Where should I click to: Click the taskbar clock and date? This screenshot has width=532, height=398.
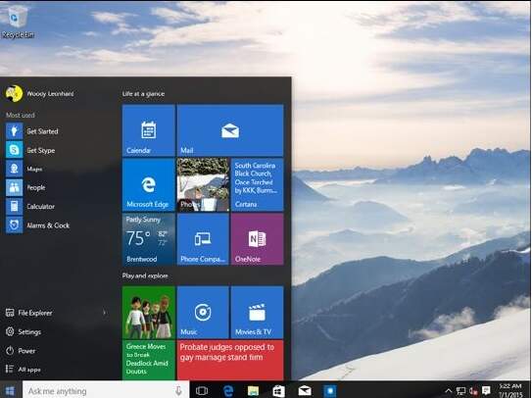click(x=510, y=390)
